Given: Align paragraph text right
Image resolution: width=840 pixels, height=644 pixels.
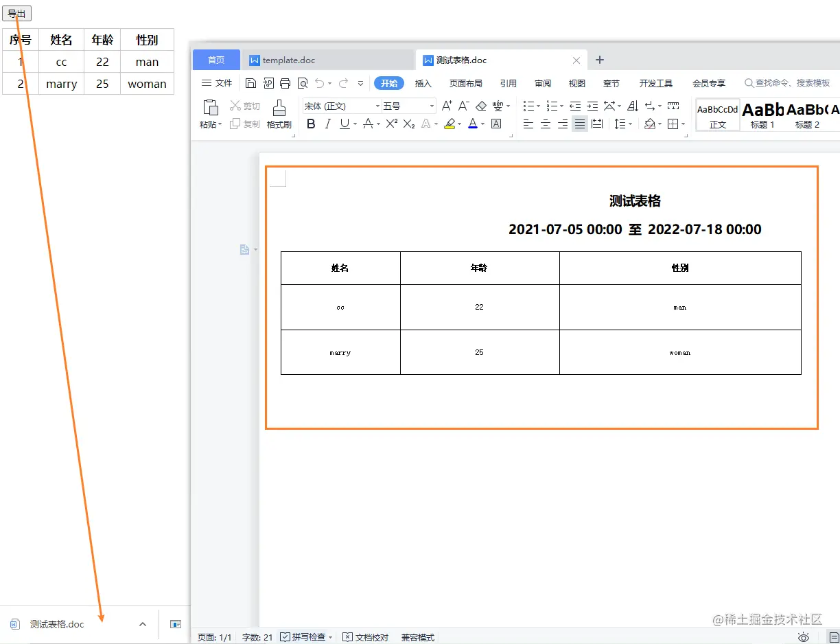Looking at the screenshot, I should pos(563,124).
